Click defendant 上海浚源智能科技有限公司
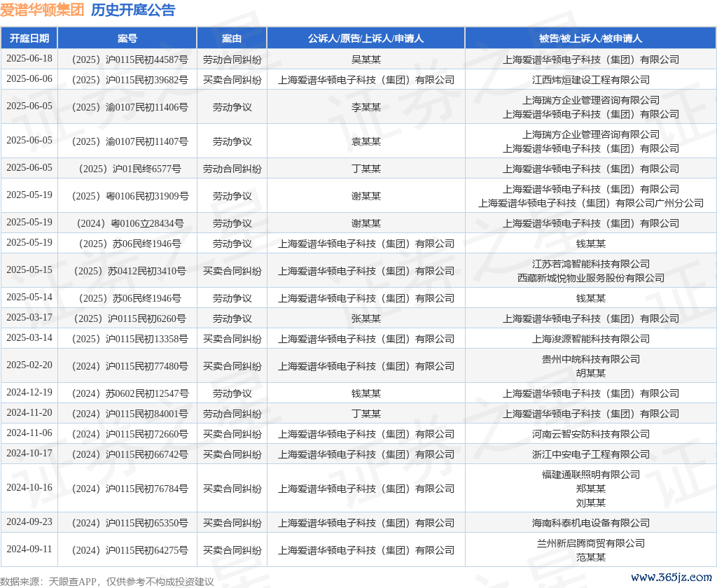This screenshot has height=588, width=717. (x=591, y=339)
